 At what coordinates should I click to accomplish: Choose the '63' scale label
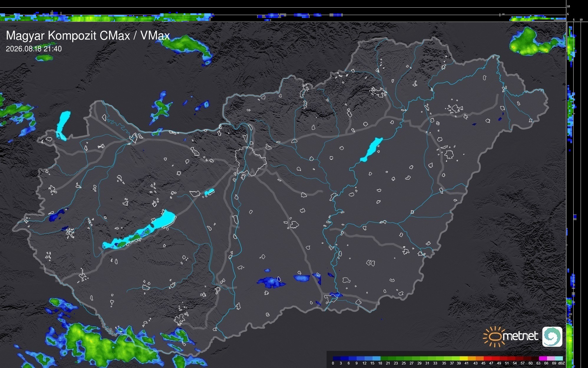[x=538, y=363]
